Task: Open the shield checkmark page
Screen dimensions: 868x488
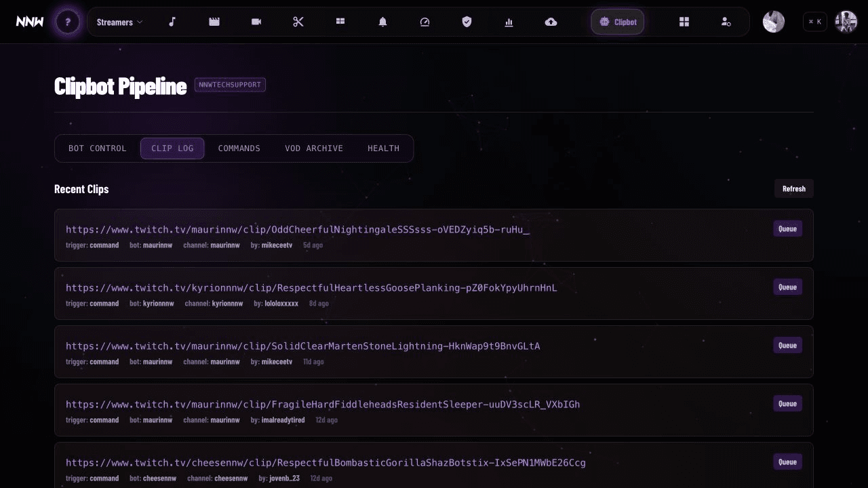Action: pyautogui.click(x=467, y=22)
